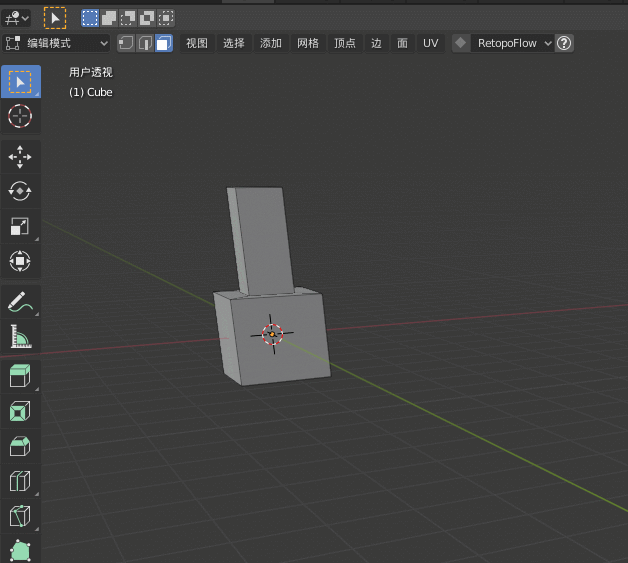
Task: Select the Transform tool
Action: pos(20,261)
